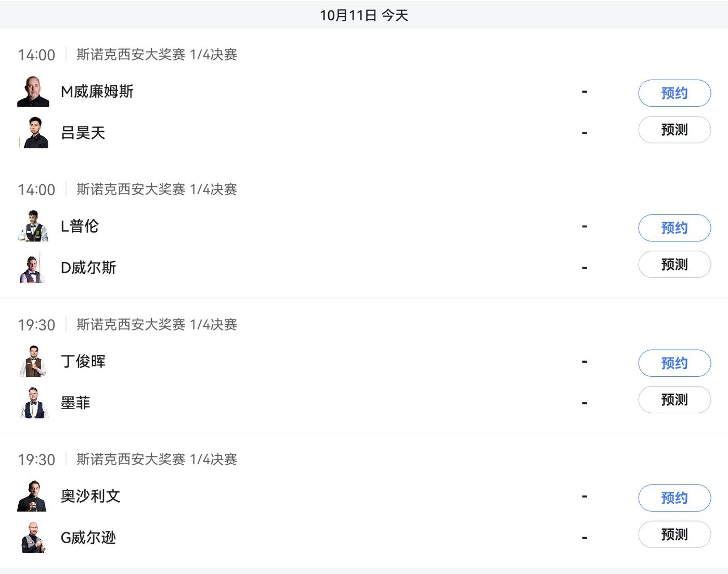The width and height of the screenshot is (728, 574).
Task: Reserve the M威廉姆斯 vs 吕昊天 match
Action: 674,93
